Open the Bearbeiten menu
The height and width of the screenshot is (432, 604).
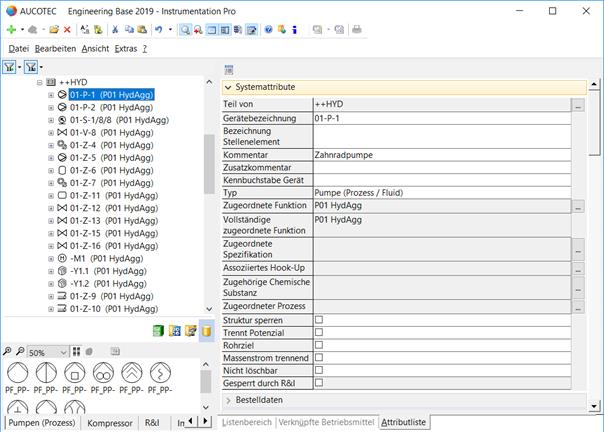tap(55, 49)
